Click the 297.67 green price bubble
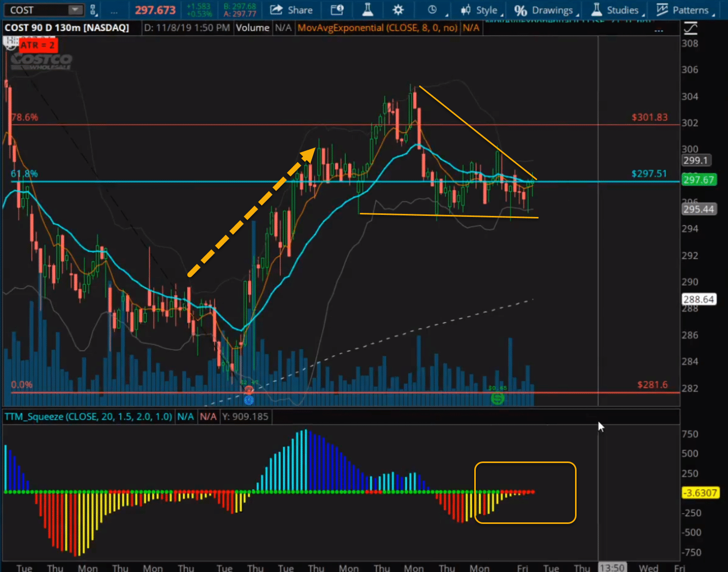728x572 pixels. coord(699,180)
